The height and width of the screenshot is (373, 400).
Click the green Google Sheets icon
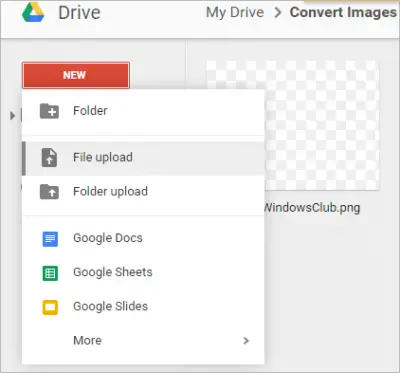pos(50,273)
